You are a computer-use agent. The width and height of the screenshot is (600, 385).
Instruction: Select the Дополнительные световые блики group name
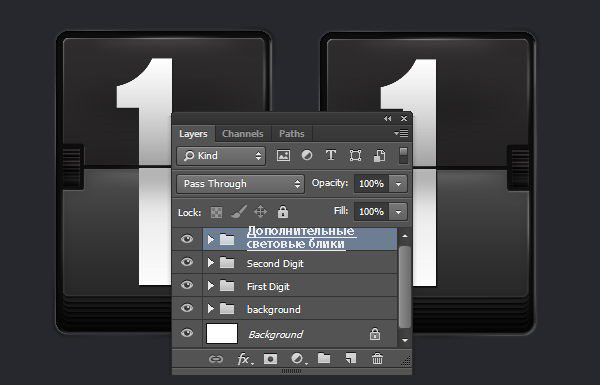[301, 237]
